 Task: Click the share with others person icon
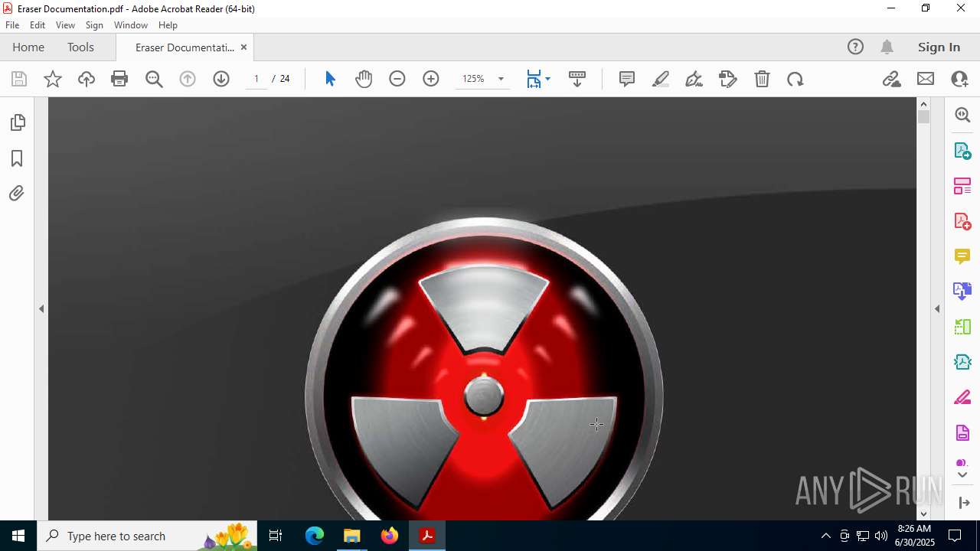click(x=959, y=79)
